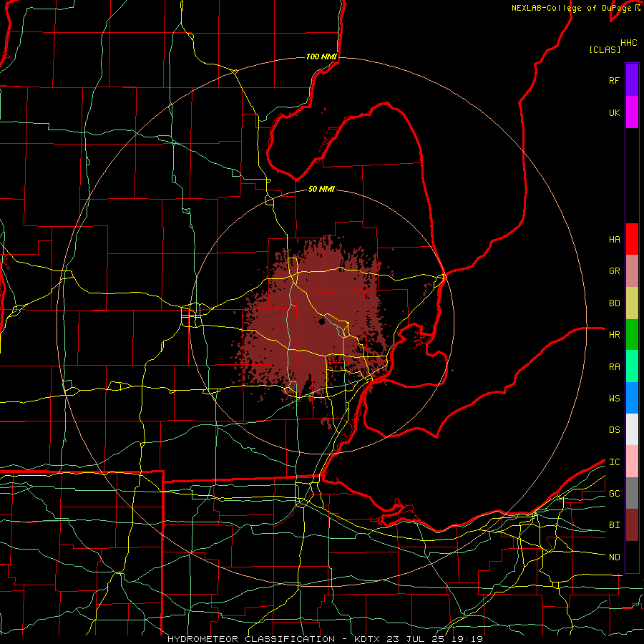Image resolution: width=644 pixels, height=644 pixels.
Task: Click the HR legend label
Action: click(x=614, y=335)
